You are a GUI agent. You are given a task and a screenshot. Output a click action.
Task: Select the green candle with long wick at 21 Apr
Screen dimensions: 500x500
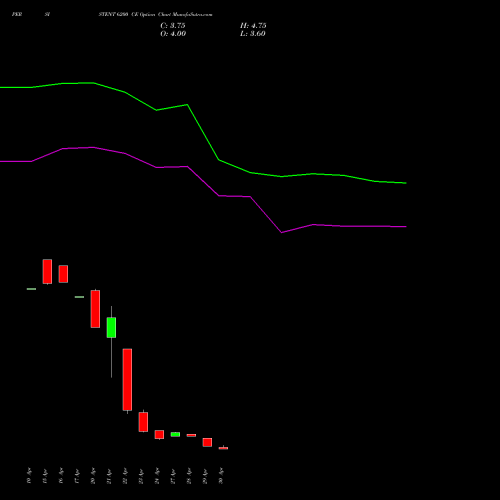pyautogui.click(x=111, y=327)
